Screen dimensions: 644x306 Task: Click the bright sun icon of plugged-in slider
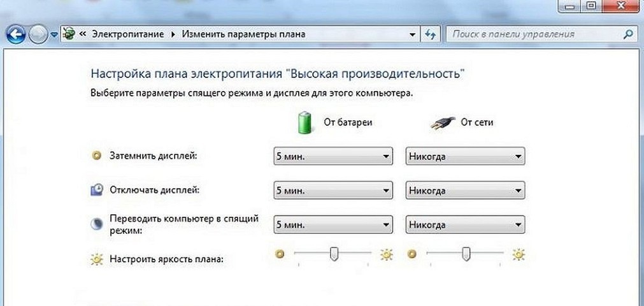[519, 254]
